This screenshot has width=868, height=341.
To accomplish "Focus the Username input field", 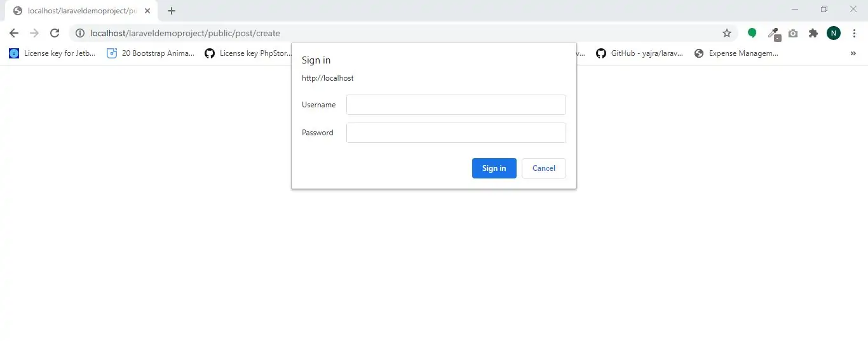I will point(456,105).
